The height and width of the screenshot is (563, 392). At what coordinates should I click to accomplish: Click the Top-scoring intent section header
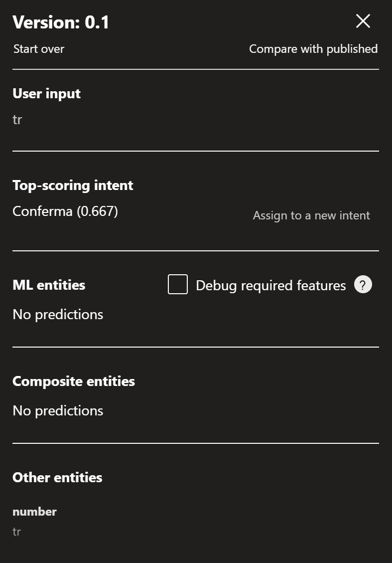tap(73, 185)
